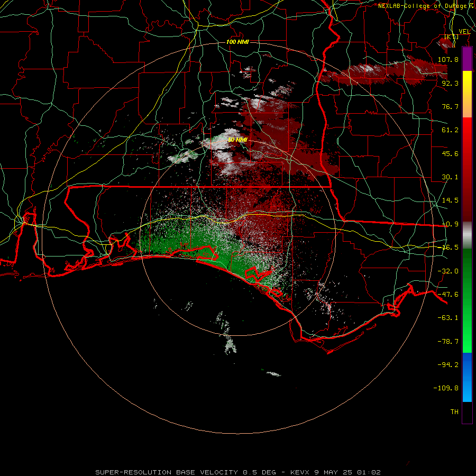Click the 14.5 velocity scale value
476x476 pixels.
pos(450,200)
